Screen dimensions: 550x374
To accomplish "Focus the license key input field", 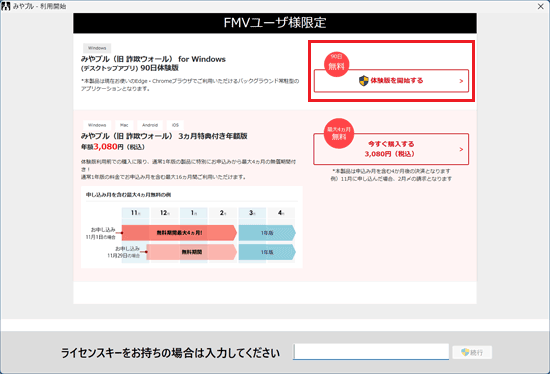I will (371, 352).
